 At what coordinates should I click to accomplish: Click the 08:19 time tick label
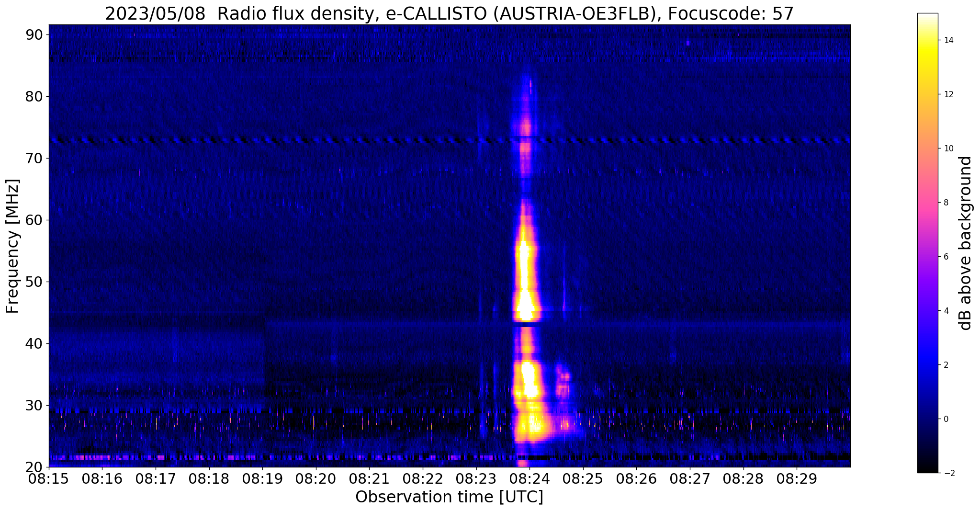coord(262,479)
